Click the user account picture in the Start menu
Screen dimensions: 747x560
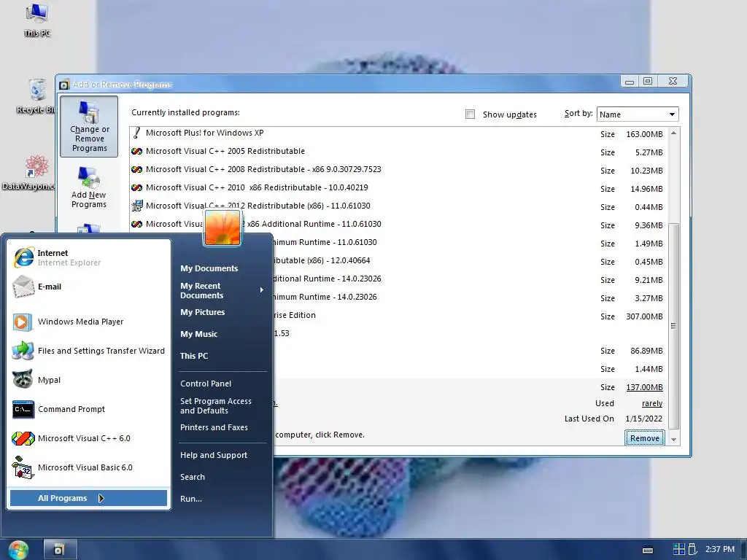[222, 228]
